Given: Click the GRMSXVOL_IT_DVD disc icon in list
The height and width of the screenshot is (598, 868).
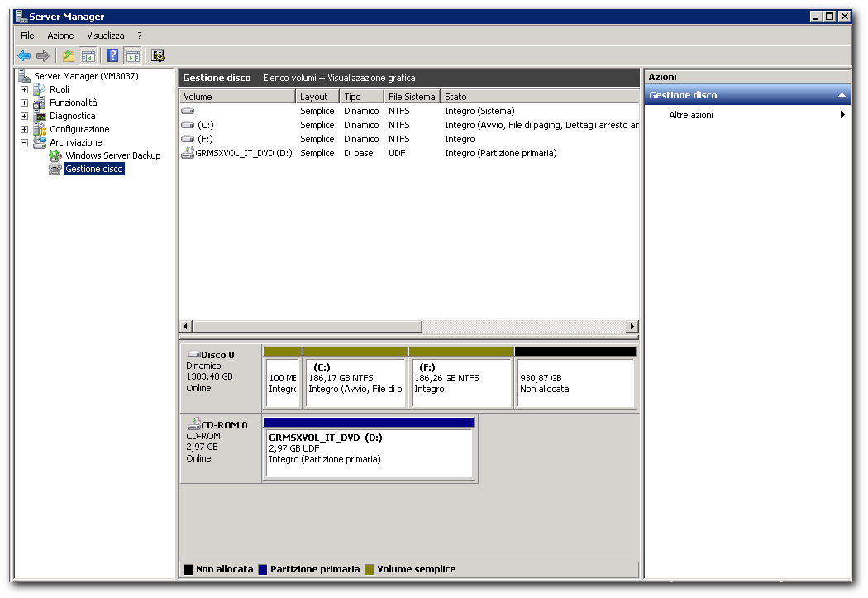Looking at the screenshot, I should pos(188,152).
